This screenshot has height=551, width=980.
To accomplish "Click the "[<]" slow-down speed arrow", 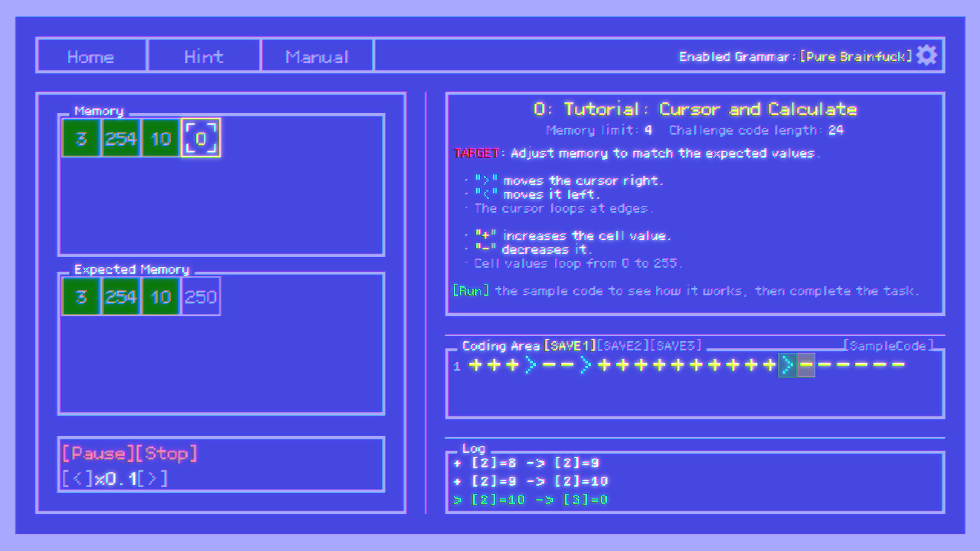I will [x=78, y=478].
